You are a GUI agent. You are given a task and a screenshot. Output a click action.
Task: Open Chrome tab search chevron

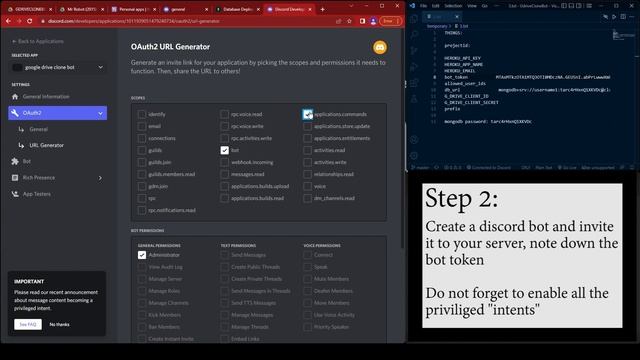click(351, 6)
